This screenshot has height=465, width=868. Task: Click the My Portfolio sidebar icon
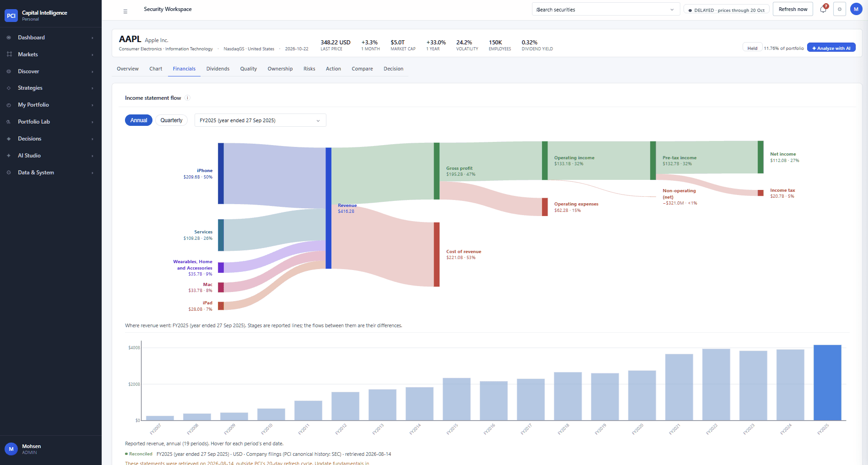(9, 105)
